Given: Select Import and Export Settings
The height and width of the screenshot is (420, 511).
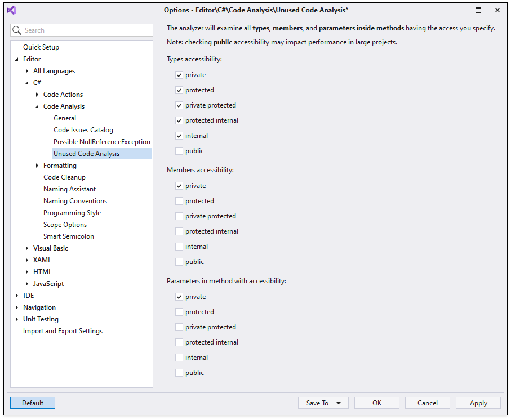Looking at the screenshot, I should pos(63,330).
